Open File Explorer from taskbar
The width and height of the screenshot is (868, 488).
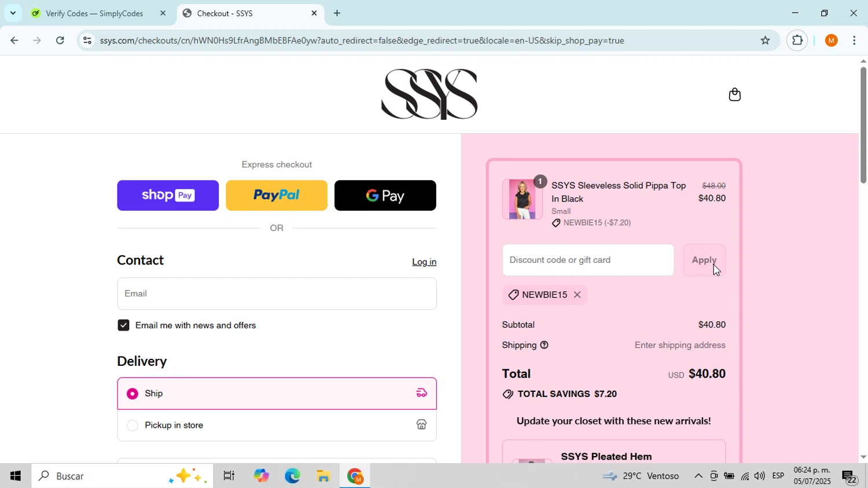point(323,476)
